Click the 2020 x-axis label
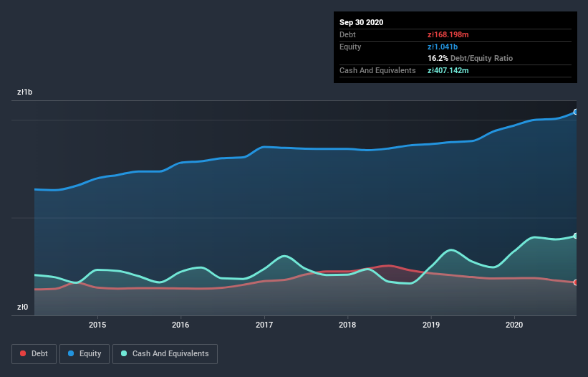588x377 pixels. [x=514, y=325]
